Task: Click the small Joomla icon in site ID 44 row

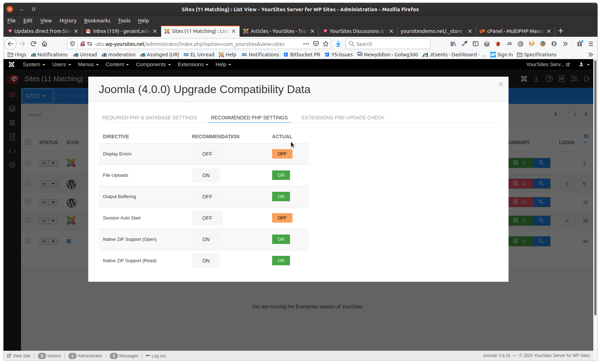Action: [x=69, y=241]
